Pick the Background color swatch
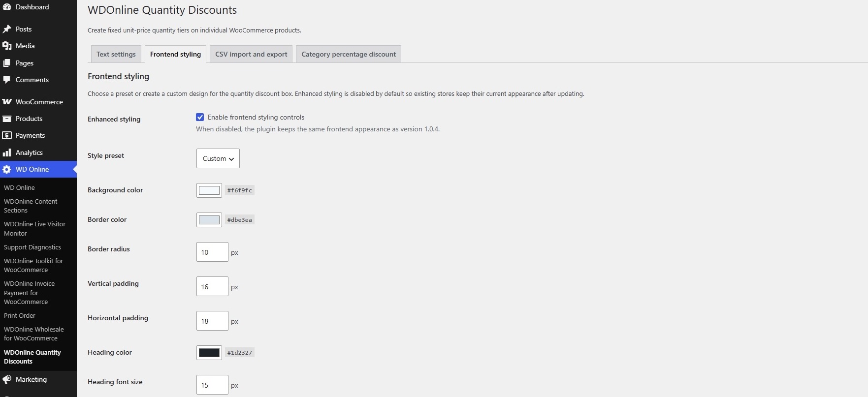Screen dimensions: 868x397 pos(209,190)
